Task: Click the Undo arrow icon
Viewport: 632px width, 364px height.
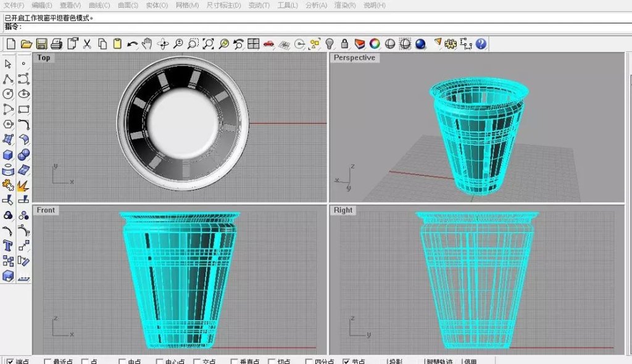Action: pyautogui.click(x=132, y=44)
